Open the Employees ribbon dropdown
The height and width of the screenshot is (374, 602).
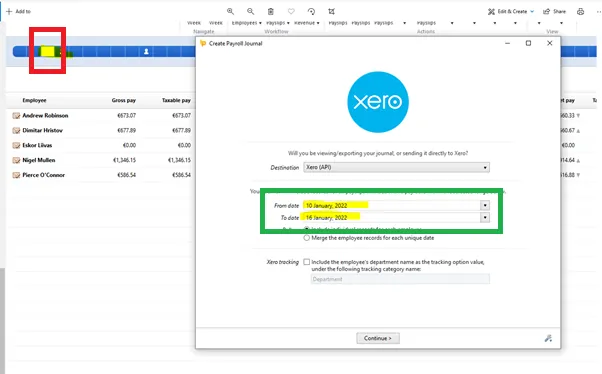point(246,23)
